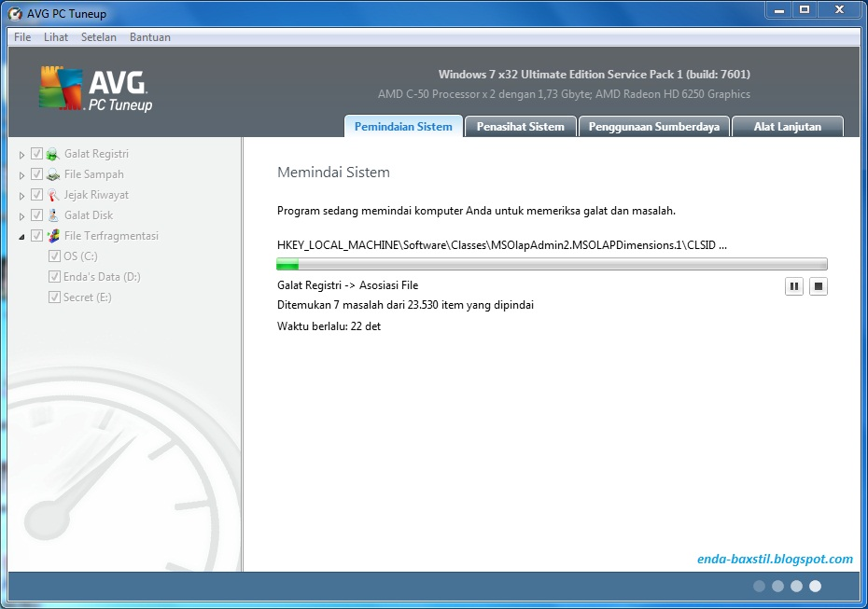Select the Galat Registri tree label

click(96, 154)
